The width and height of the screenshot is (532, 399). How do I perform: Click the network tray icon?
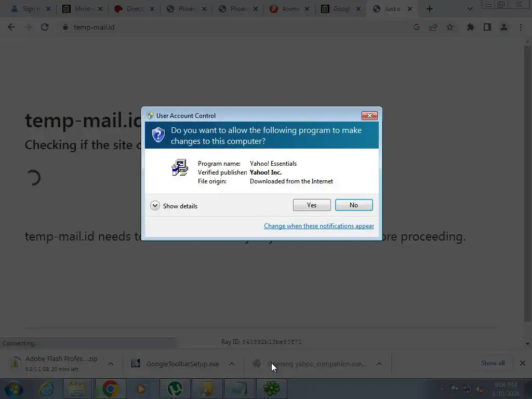tap(467, 389)
